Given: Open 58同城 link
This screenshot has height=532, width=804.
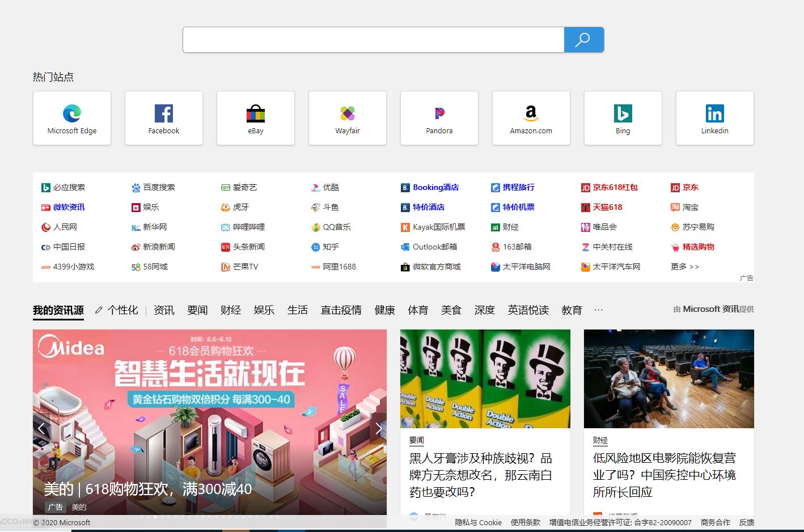Looking at the screenshot, I should coord(149,267).
